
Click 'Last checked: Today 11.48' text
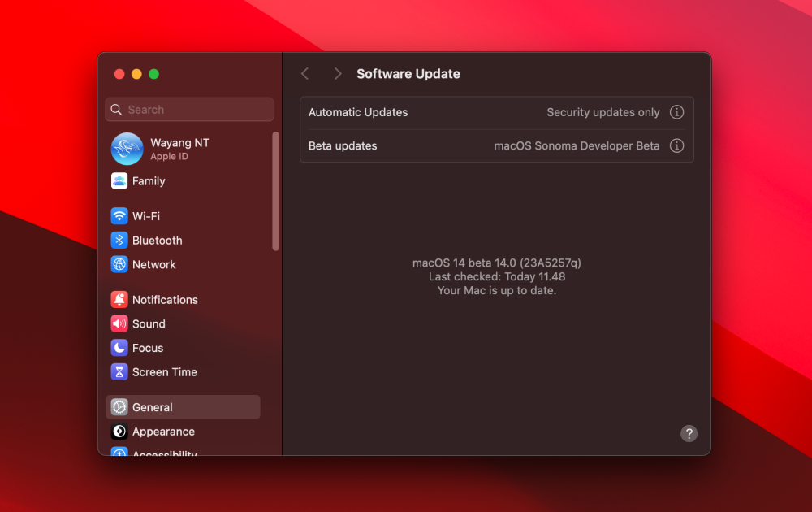click(x=497, y=277)
